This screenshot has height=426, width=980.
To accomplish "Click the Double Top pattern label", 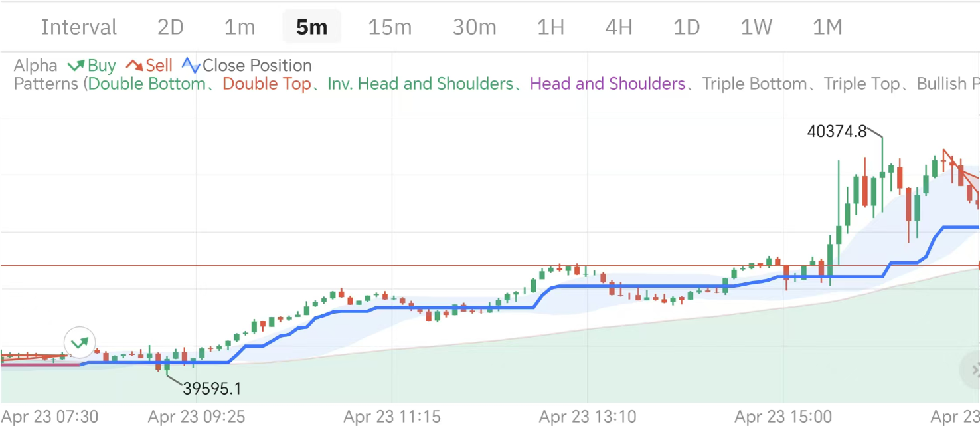I will (x=267, y=84).
